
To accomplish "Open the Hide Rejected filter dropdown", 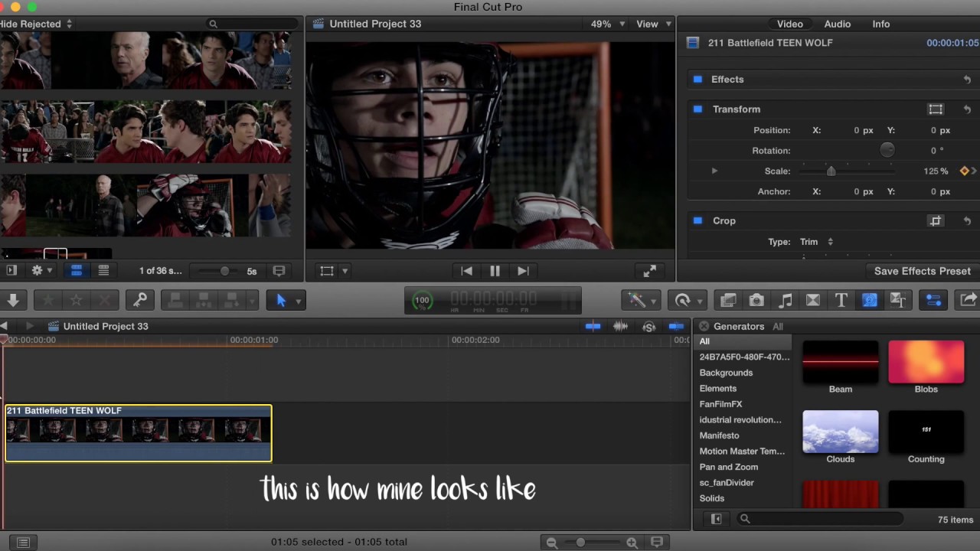I will (x=35, y=24).
